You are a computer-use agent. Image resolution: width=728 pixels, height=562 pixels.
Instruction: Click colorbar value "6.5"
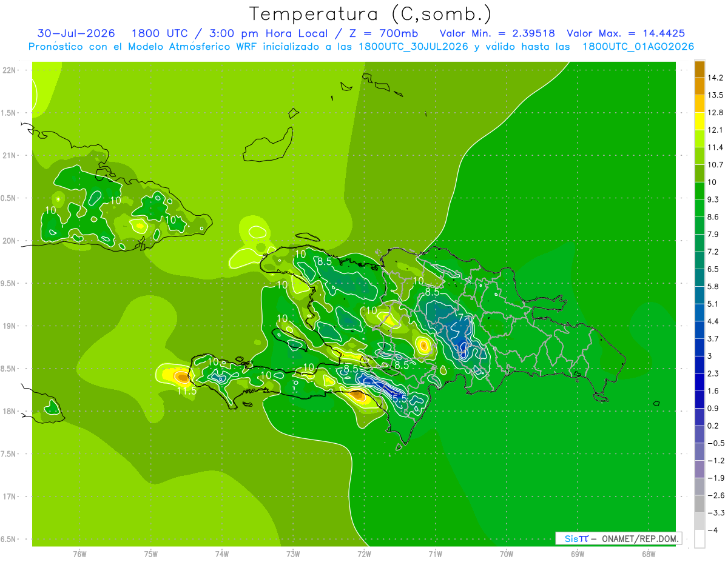click(713, 269)
